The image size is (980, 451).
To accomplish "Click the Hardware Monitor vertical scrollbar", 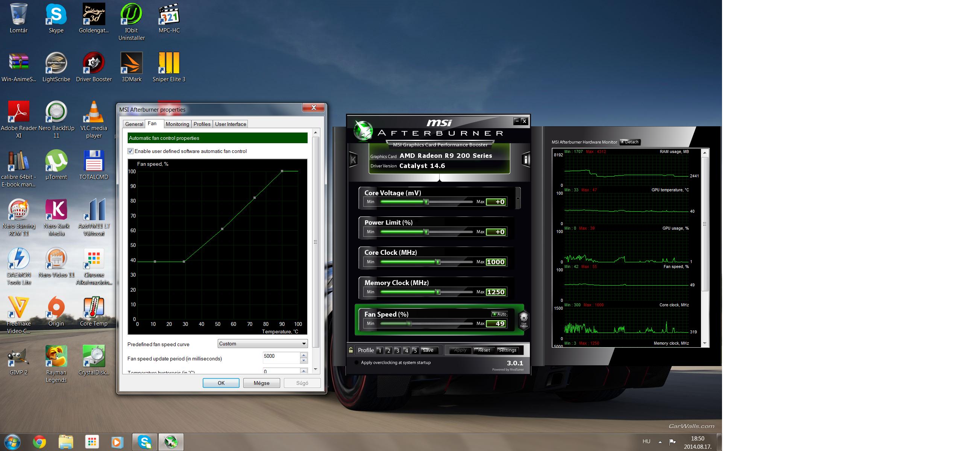I will pyautogui.click(x=705, y=224).
